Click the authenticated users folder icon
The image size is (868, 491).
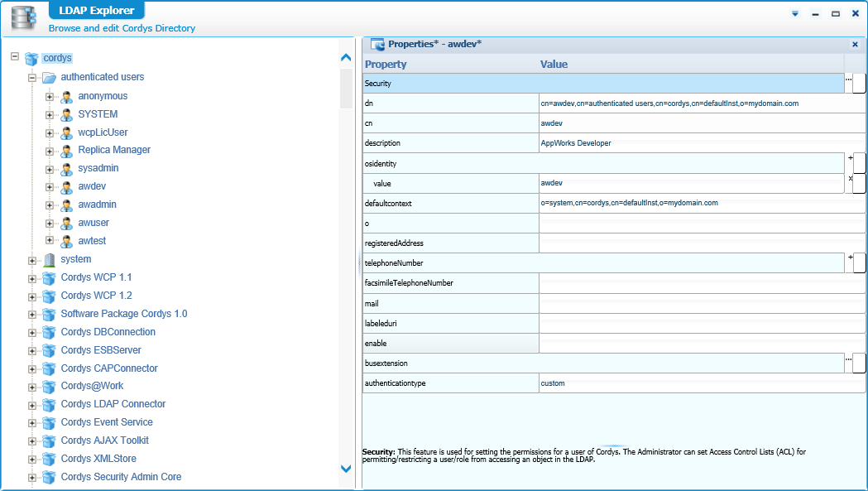point(50,78)
